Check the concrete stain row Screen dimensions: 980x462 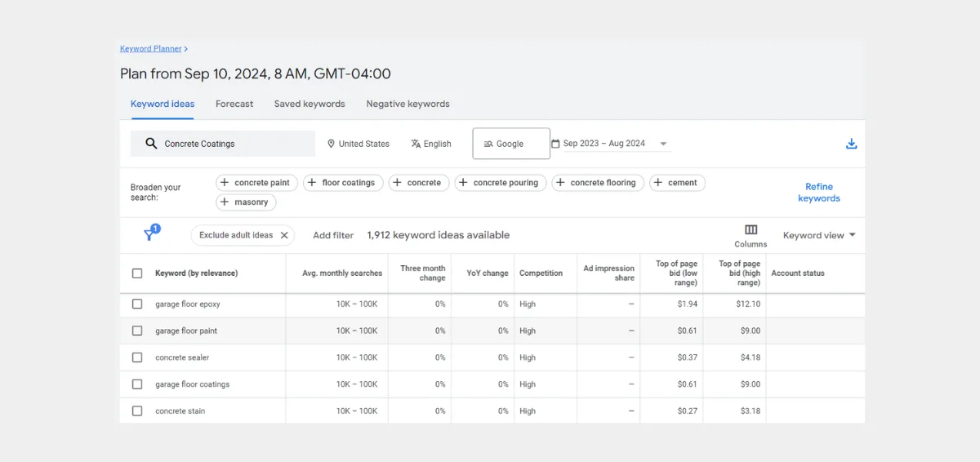coord(137,411)
